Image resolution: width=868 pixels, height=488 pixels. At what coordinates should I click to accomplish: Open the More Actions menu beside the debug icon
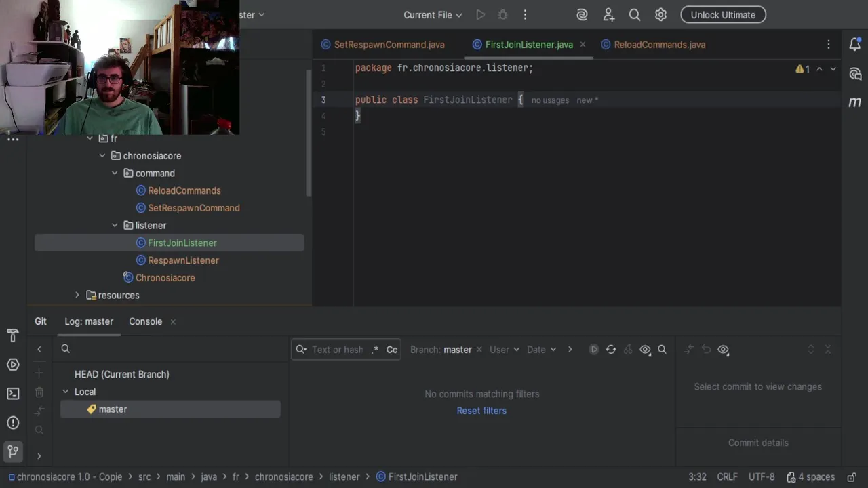[x=525, y=15]
